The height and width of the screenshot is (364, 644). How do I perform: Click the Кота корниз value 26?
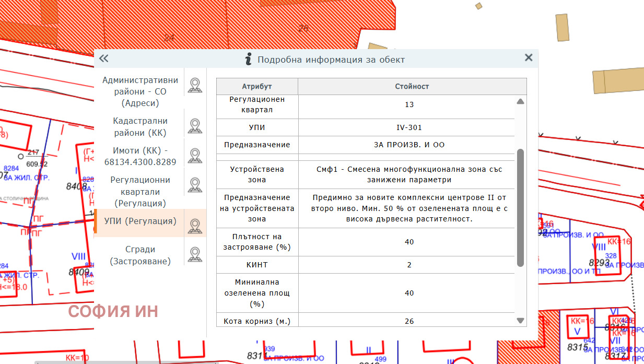click(409, 321)
